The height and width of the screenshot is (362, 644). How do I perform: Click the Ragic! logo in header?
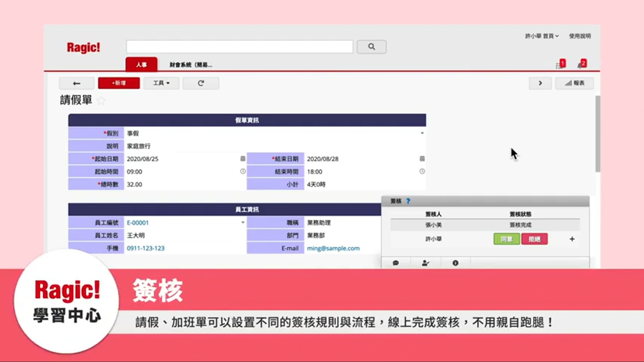click(83, 48)
